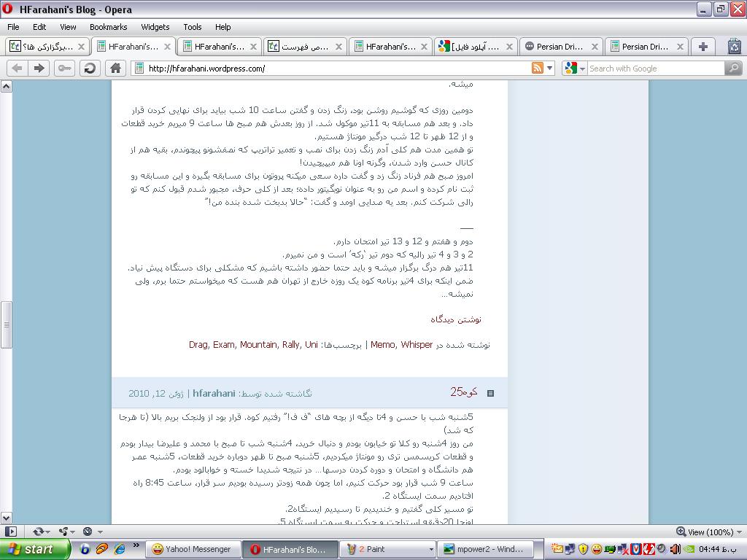
Task: Open Yahoo! Messenger from the taskbar
Action: pyautogui.click(x=191, y=549)
